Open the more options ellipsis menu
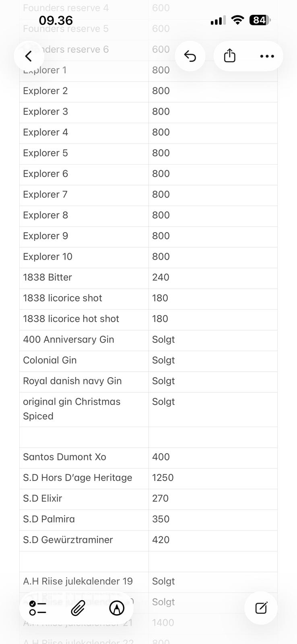The height and width of the screenshot is (644, 297). point(267,56)
